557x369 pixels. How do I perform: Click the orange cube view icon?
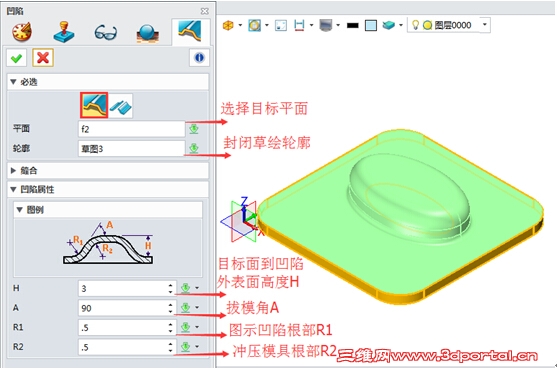[228, 25]
